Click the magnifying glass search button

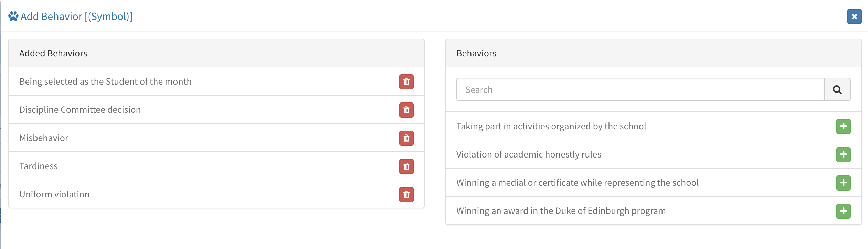[837, 90]
